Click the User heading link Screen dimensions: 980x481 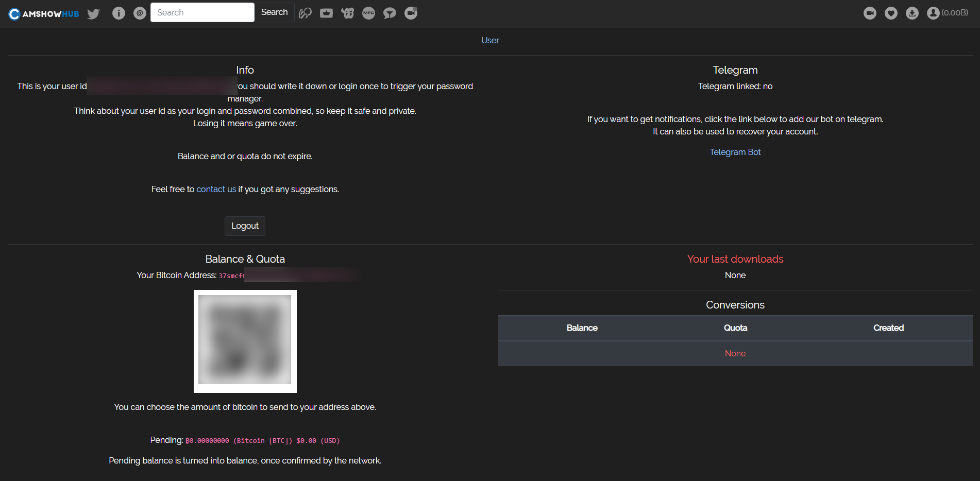click(x=489, y=40)
